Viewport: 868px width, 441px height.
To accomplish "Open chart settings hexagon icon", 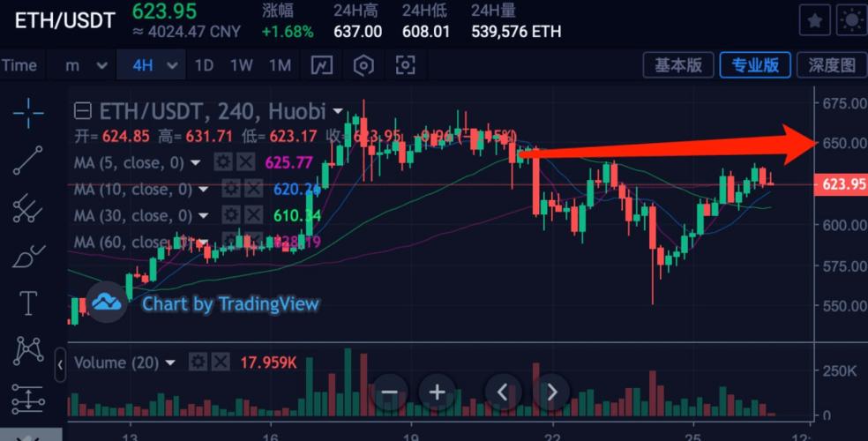I will [x=363, y=65].
